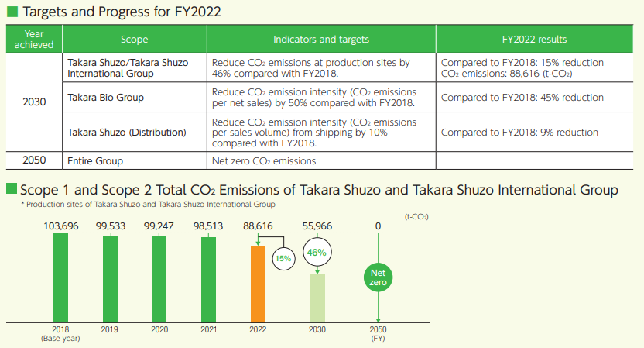Click the 2050 (FY) axis label
644x348 pixels.
(x=378, y=333)
